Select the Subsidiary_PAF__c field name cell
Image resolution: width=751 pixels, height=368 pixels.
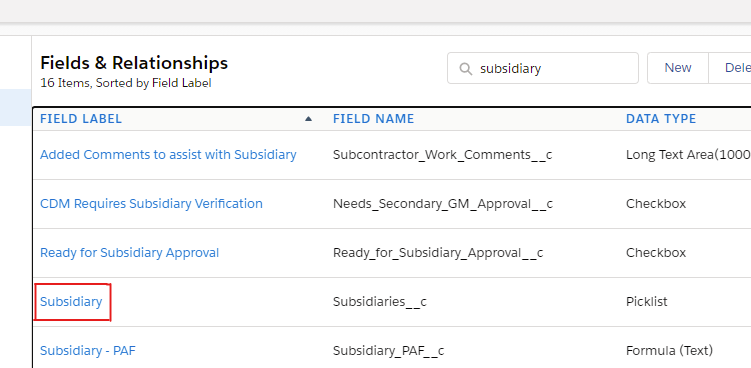click(x=388, y=351)
